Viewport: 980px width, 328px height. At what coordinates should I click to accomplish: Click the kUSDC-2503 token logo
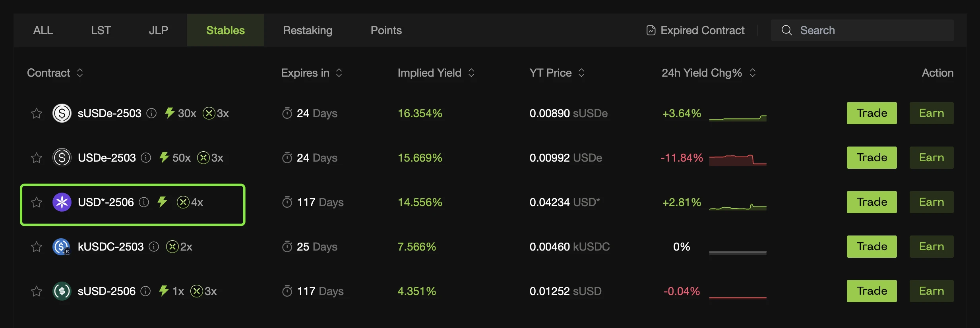point(62,247)
